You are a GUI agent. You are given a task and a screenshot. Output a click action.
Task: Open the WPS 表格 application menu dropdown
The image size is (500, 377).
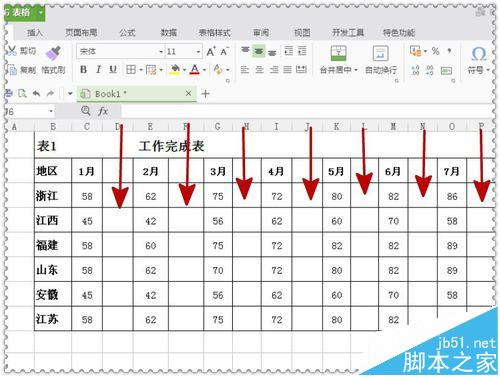click(x=40, y=13)
